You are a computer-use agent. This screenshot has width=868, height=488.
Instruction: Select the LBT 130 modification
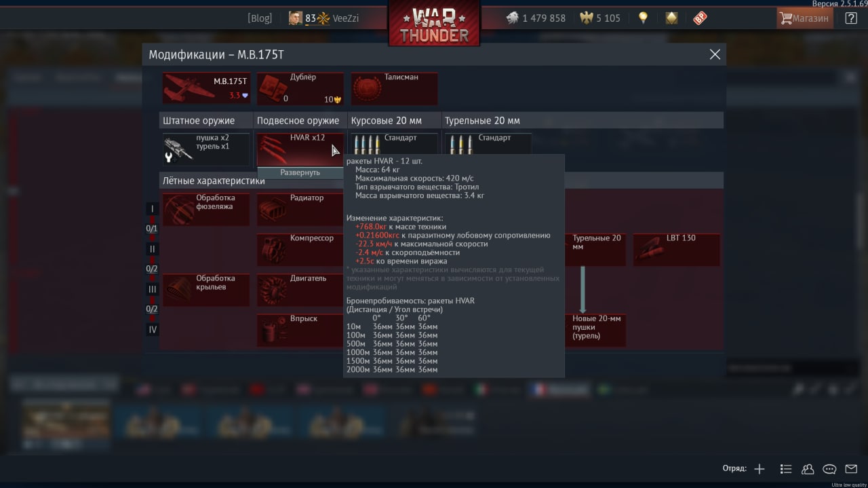677,249
